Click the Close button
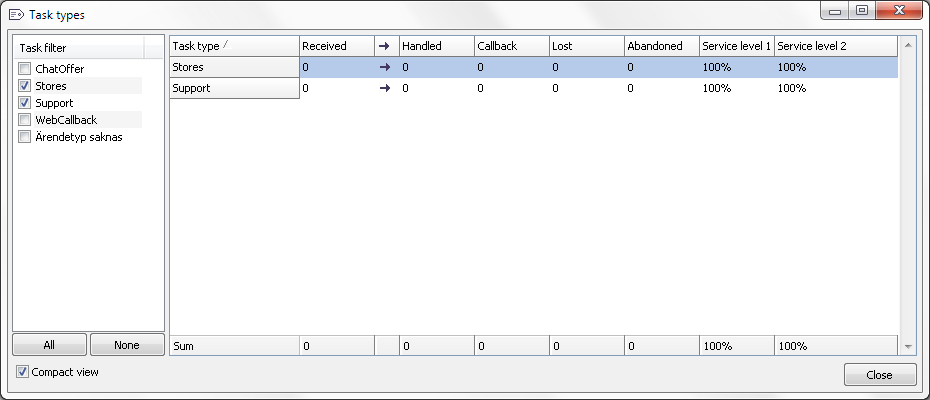The image size is (930, 400). click(880, 375)
